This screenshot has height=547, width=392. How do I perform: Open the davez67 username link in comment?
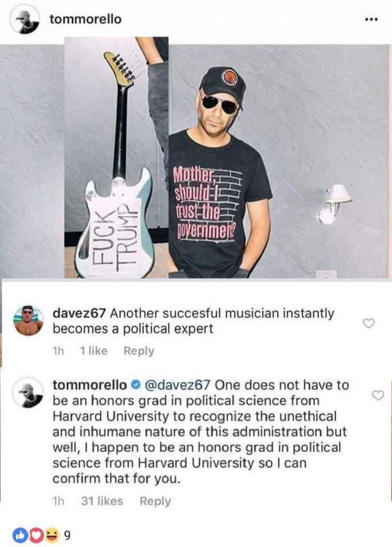(79, 313)
